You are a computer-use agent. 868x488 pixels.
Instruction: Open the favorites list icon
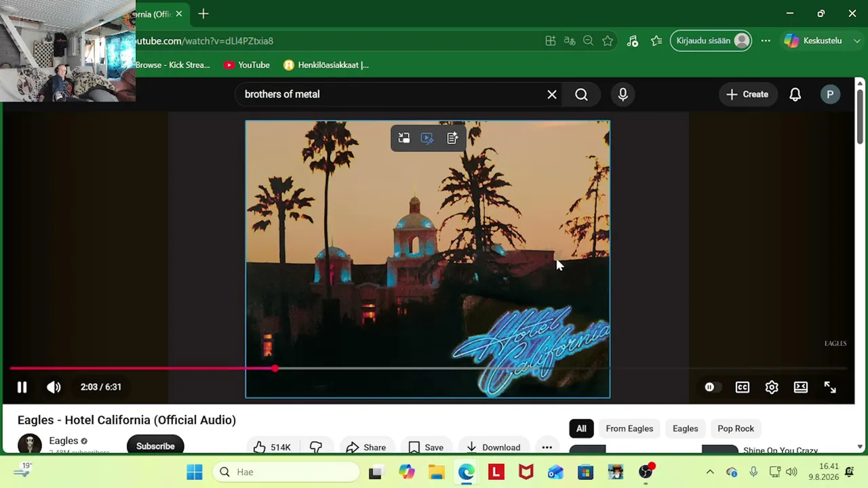tap(656, 41)
